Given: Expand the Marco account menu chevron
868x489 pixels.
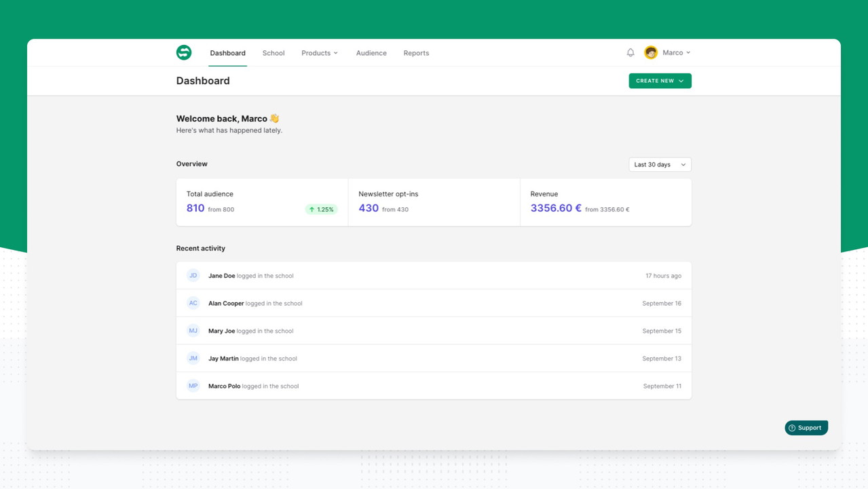Looking at the screenshot, I should point(688,52).
